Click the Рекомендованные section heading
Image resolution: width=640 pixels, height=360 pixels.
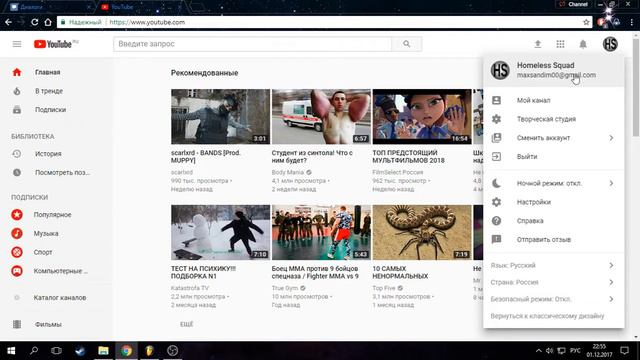tap(204, 73)
